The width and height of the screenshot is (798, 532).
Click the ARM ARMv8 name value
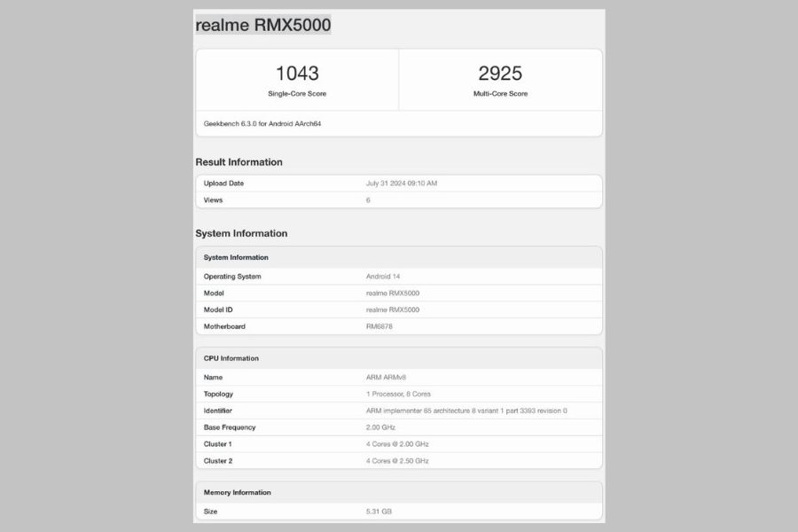pyautogui.click(x=387, y=377)
